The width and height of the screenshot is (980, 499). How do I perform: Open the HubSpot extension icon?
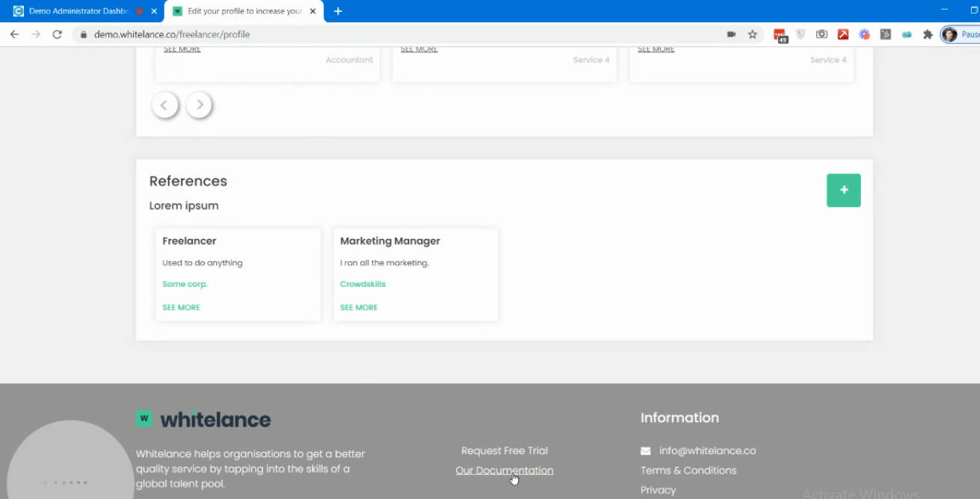coord(886,34)
